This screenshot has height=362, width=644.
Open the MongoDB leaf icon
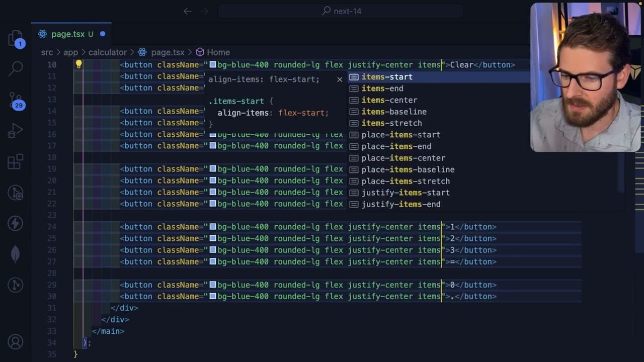16,254
